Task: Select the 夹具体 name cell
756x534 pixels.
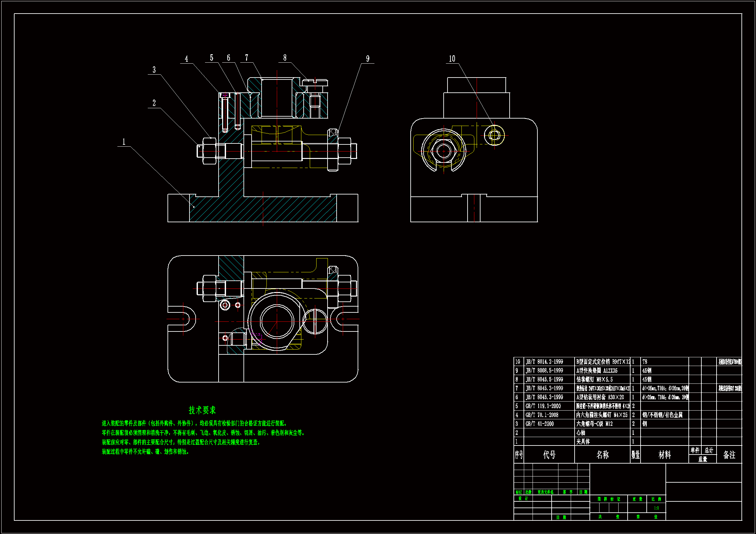Action: coord(583,442)
